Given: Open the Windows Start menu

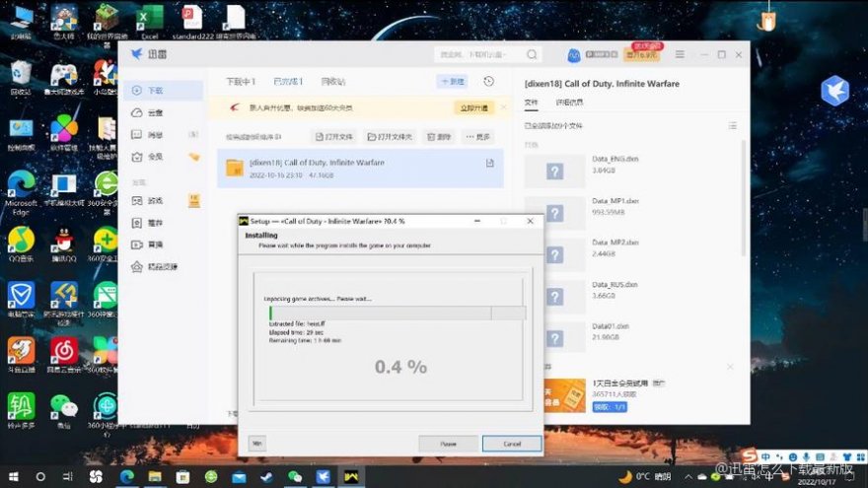Looking at the screenshot, I should click(x=13, y=476).
